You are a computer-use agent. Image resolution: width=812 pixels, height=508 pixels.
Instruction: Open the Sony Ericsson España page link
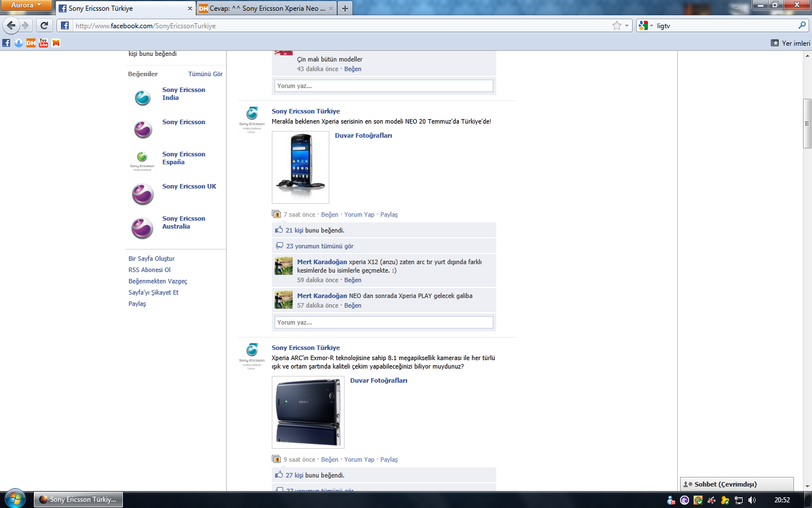[x=184, y=158]
